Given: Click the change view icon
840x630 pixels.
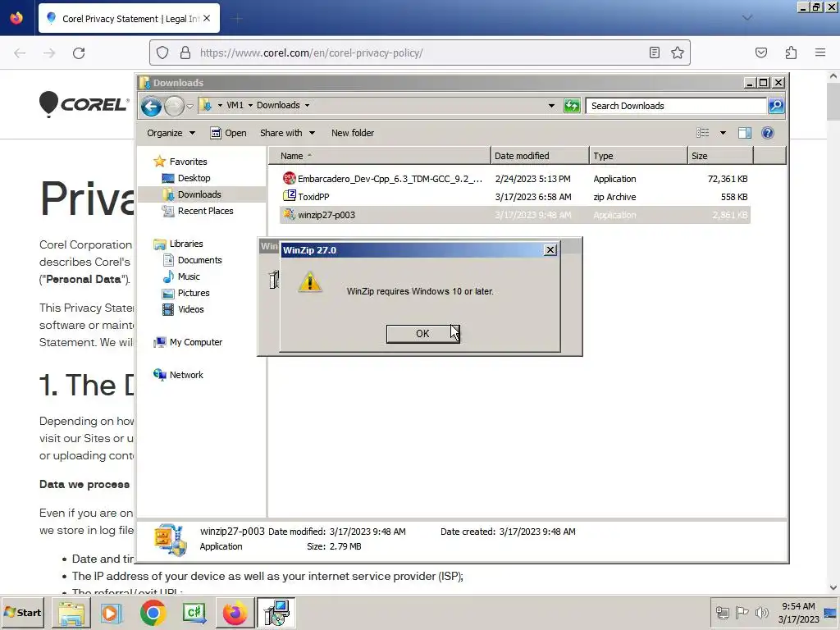Looking at the screenshot, I should coord(702,133).
